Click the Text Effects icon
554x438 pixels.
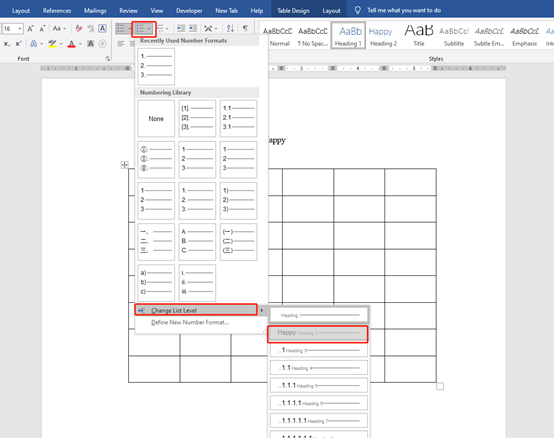[x=34, y=44]
